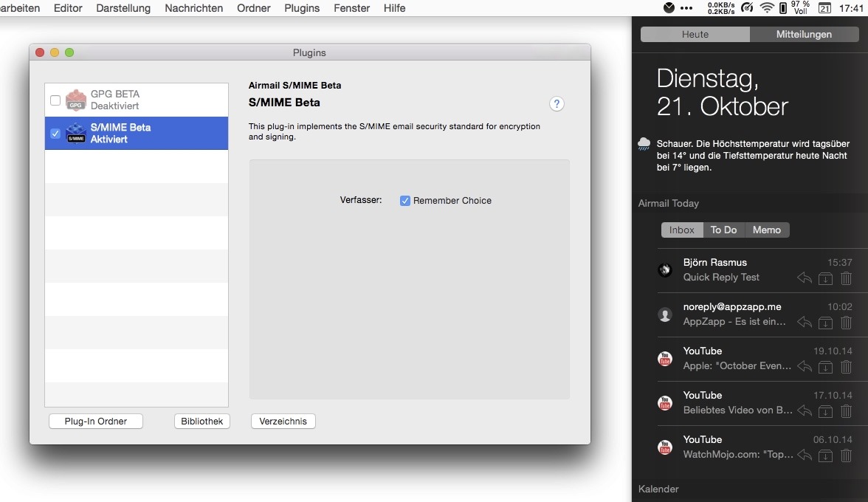Image resolution: width=868 pixels, height=502 pixels.
Task: Archive the noreply@appzapp.me message
Action: [x=826, y=323]
